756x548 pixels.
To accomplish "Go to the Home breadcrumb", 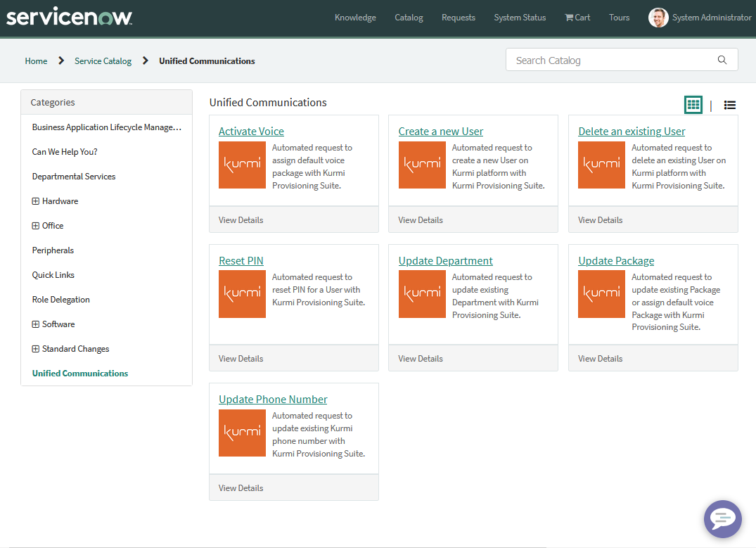I will pos(36,60).
